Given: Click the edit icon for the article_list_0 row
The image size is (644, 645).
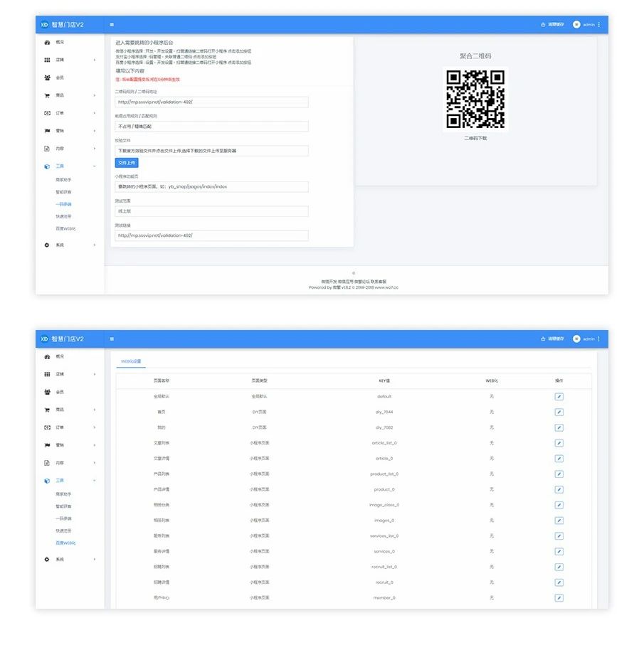Looking at the screenshot, I should (559, 443).
